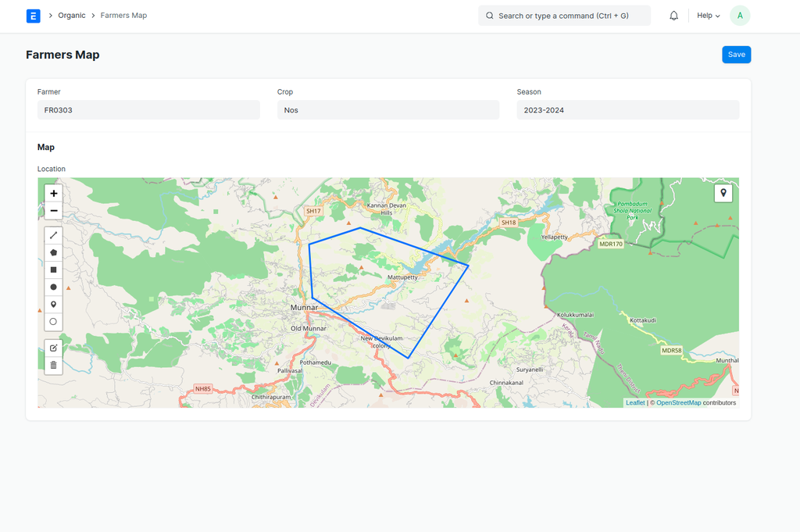
Task: Click the delete layers trash icon
Action: pyautogui.click(x=53, y=365)
